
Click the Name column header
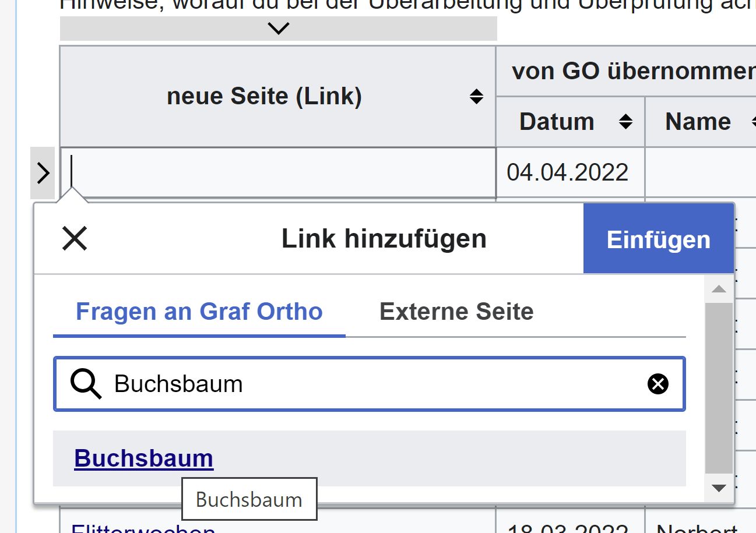(x=698, y=122)
